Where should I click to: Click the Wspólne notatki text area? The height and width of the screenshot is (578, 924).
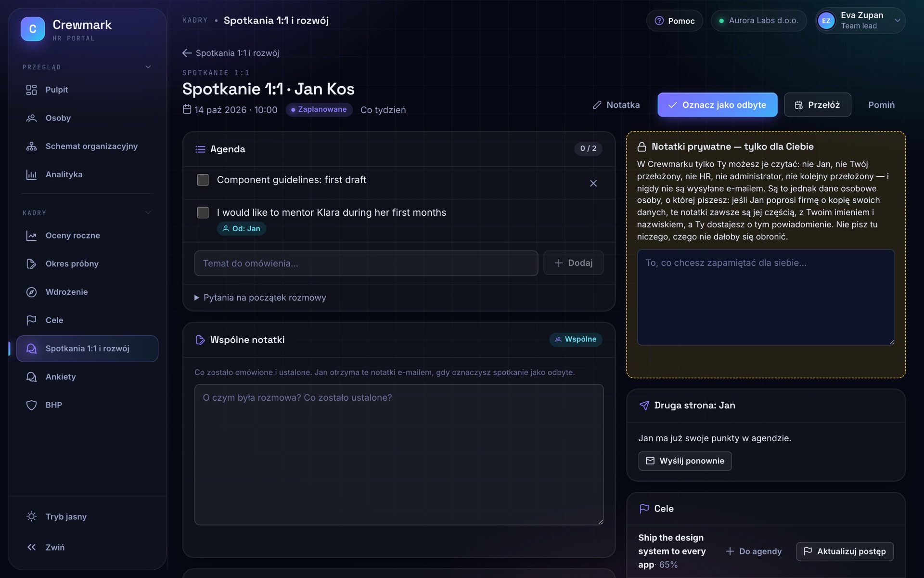pyautogui.click(x=399, y=454)
